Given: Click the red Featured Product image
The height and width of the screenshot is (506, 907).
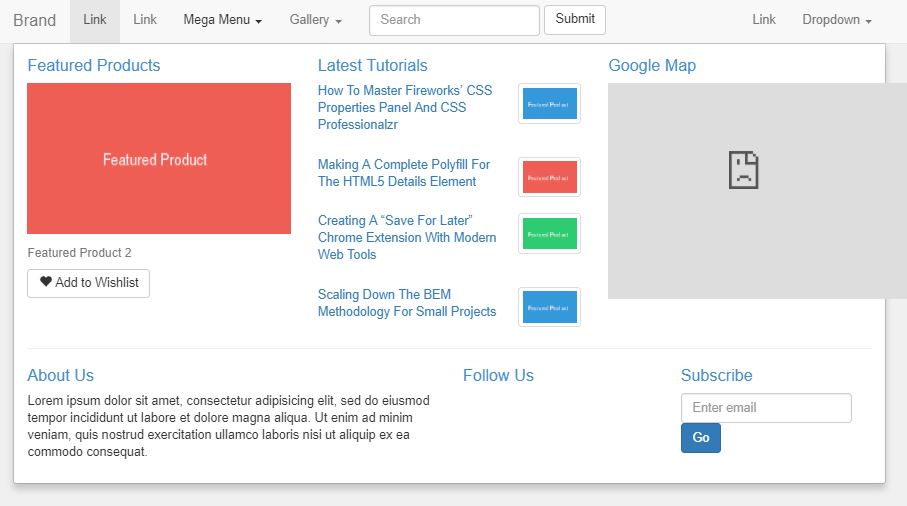Looking at the screenshot, I should click(x=159, y=159).
